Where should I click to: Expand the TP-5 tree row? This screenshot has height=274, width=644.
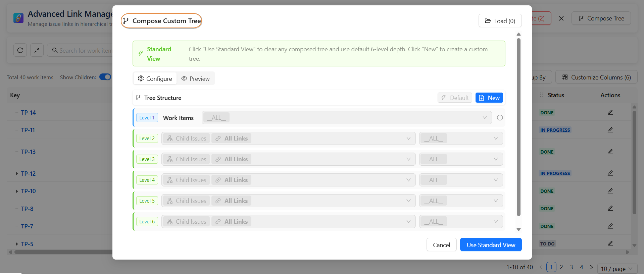16,244
